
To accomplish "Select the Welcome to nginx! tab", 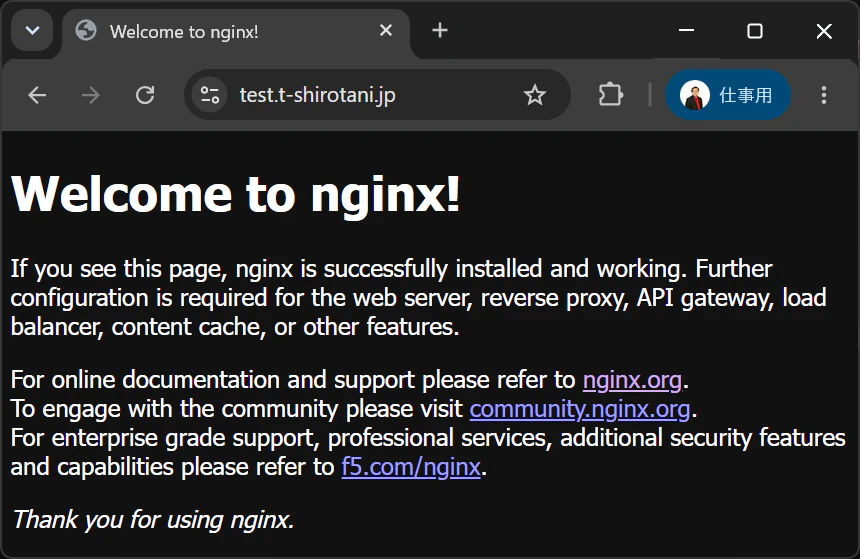I will point(236,32).
